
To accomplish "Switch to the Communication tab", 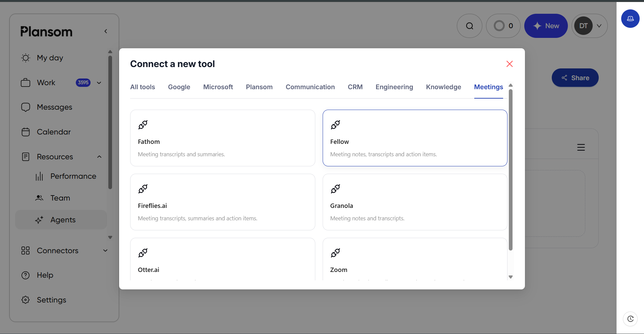I will point(310,87).
